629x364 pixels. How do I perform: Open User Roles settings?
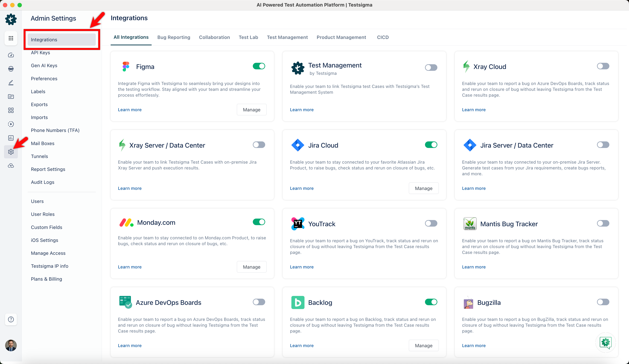pos(43,214)
